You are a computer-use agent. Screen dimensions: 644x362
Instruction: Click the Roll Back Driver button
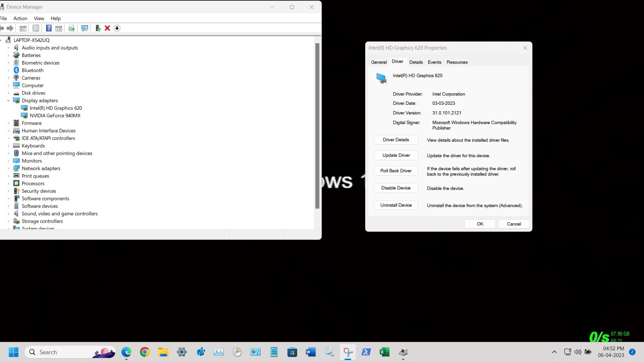coord(396,171)
